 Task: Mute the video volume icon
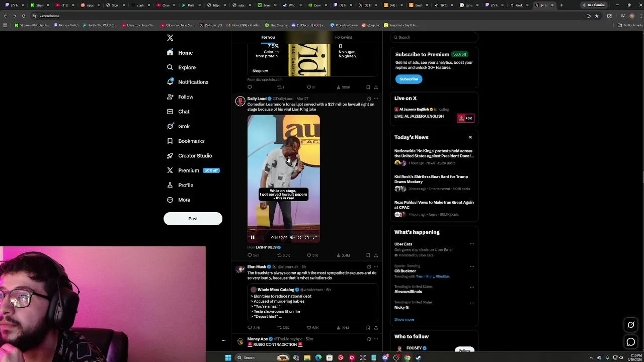[x=292, y=238]
